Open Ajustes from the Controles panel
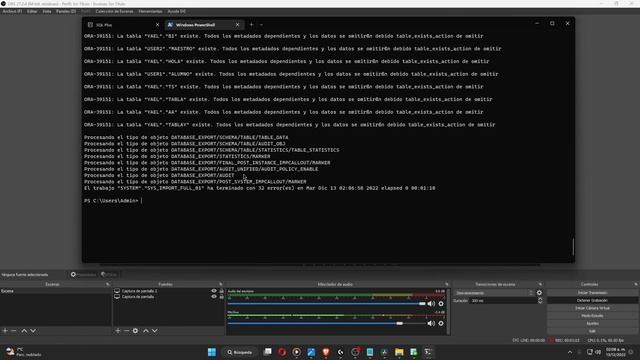This screenshot has width=640, height=360. [x=592, y=324]
